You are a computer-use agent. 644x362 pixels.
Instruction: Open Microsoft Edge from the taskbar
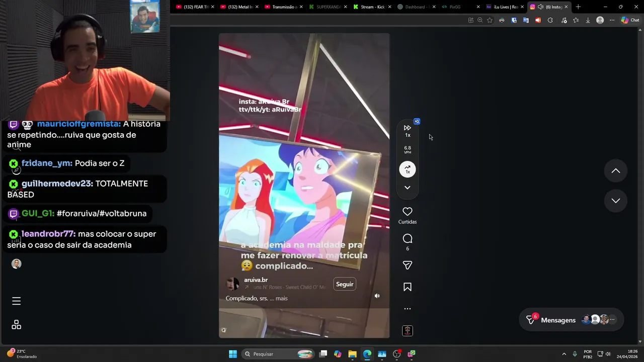click(x=367, y=354)
